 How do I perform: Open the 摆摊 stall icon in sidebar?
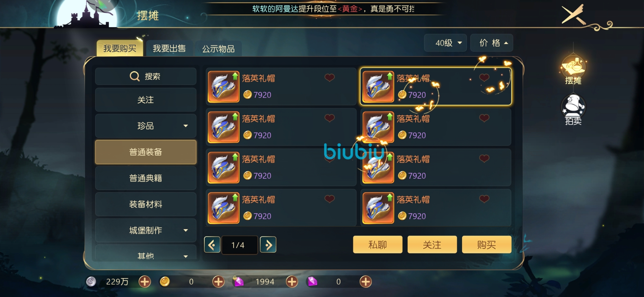point(573,70)
